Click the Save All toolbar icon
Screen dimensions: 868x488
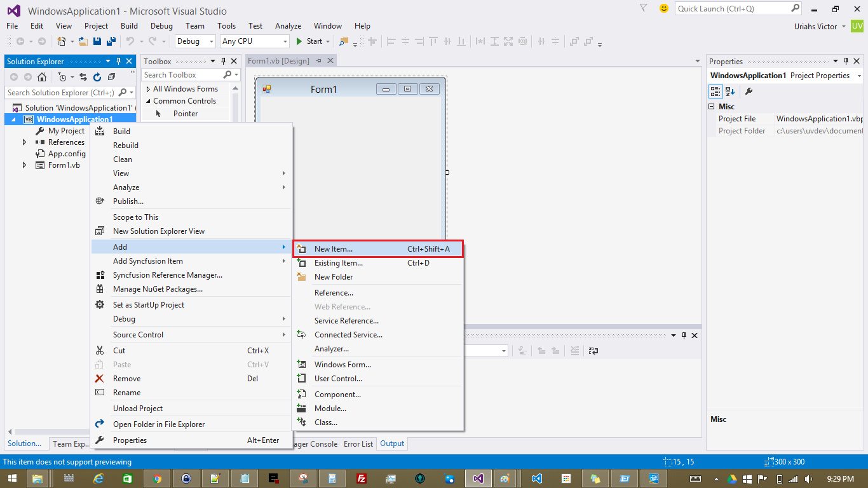point(111,41)
